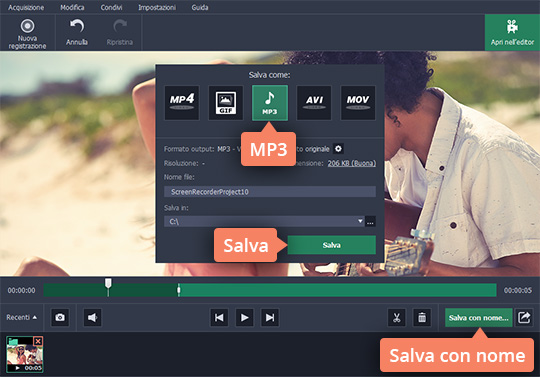
Task: Click the white playhead marker on the timeline
Action: [108, 284]
